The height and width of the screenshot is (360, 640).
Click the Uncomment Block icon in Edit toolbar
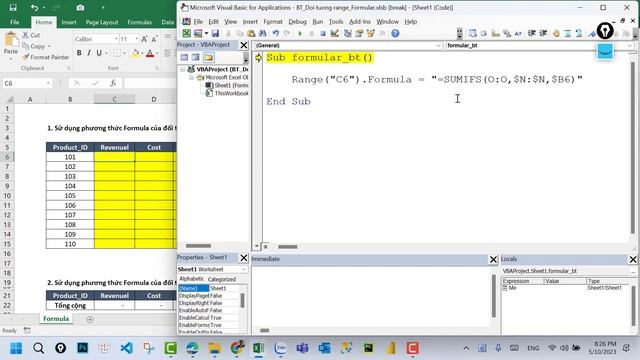579,33
